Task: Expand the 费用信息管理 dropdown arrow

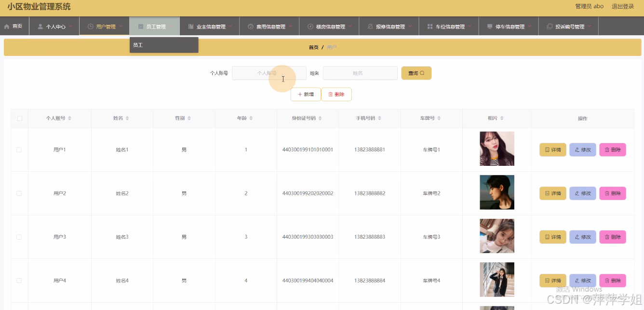Action: tap(290, 27)
